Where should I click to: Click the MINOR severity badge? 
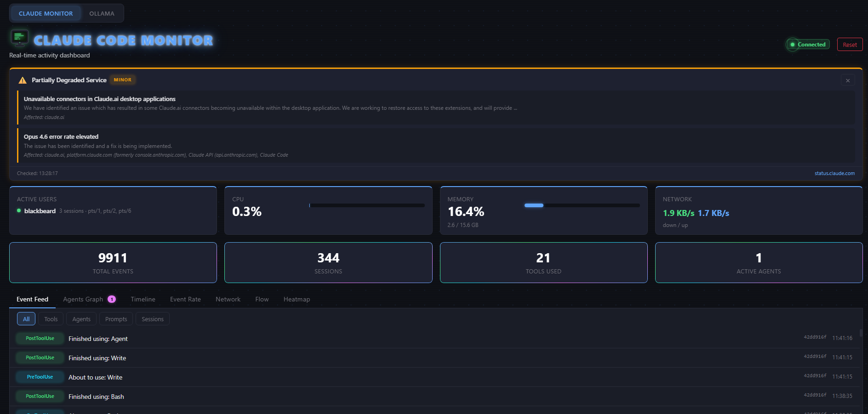tap(123, 80)
